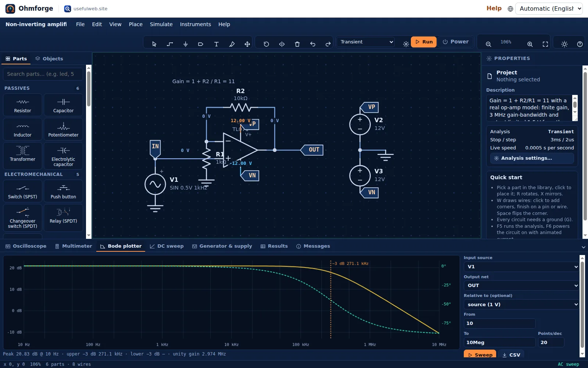Collapse the bottom instruments panel
588x368 pixels.
[x=583, y=247]
